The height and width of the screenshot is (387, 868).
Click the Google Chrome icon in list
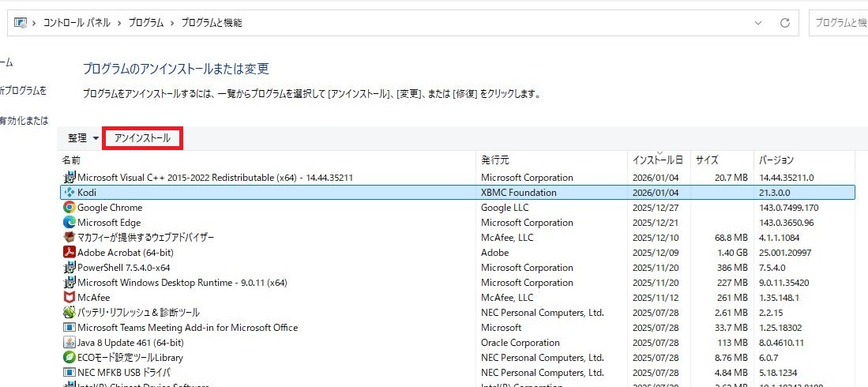[70, 208]
